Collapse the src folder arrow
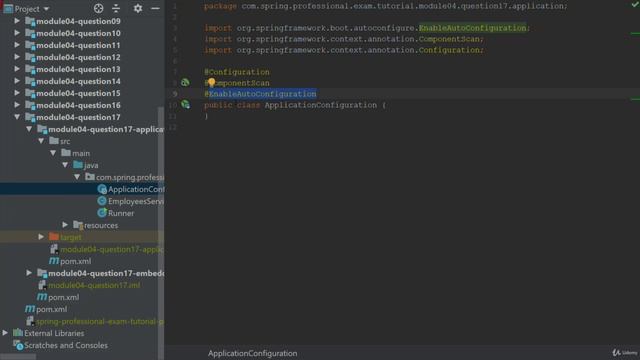The image size is (640, 360). [41, 141]
